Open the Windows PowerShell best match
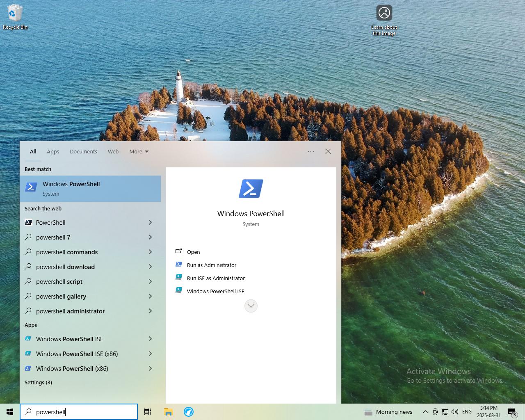This screenshot has width=525, height=420. 90,189
